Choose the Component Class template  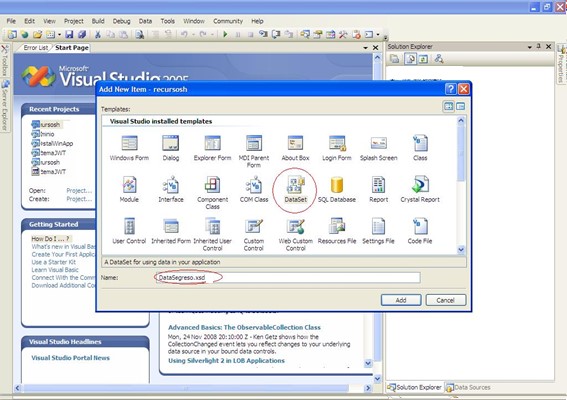point(213,193)
